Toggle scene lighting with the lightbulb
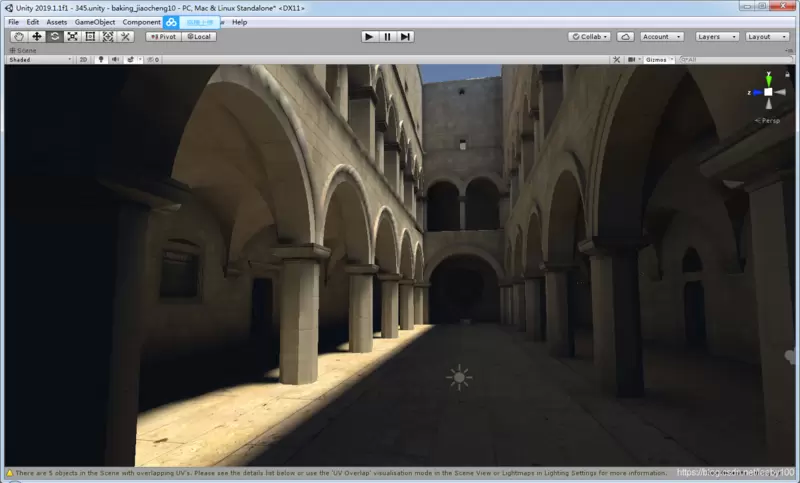Viewport: 800px width, 483px height. click(x=101, y=60)
